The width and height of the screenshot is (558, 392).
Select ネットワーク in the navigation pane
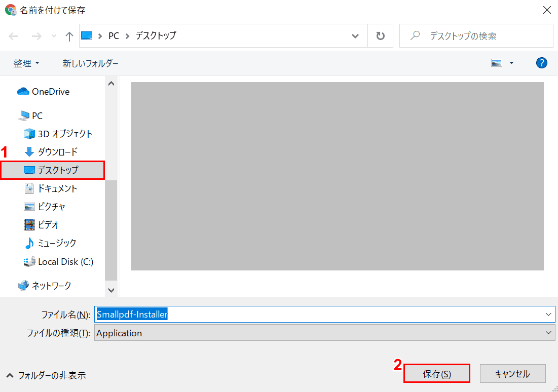[x=45, y=285]
